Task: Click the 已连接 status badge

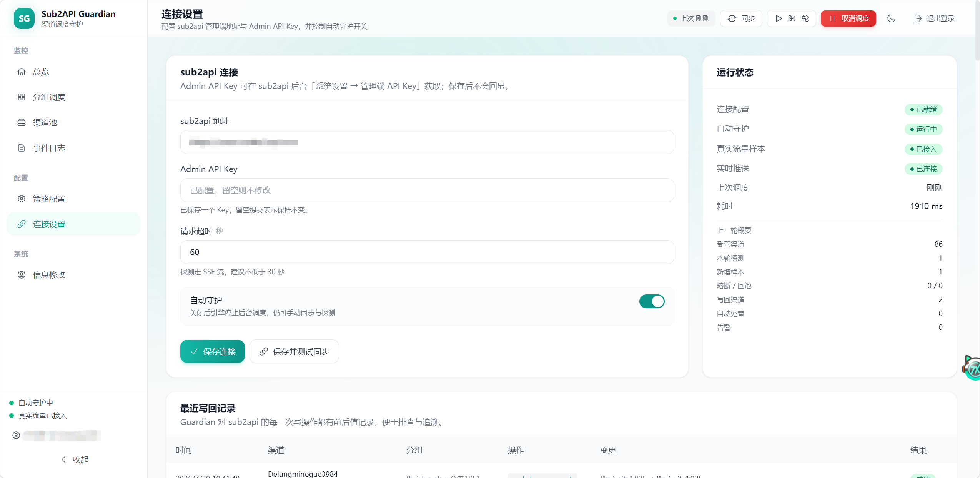Action: pos(923,169)
